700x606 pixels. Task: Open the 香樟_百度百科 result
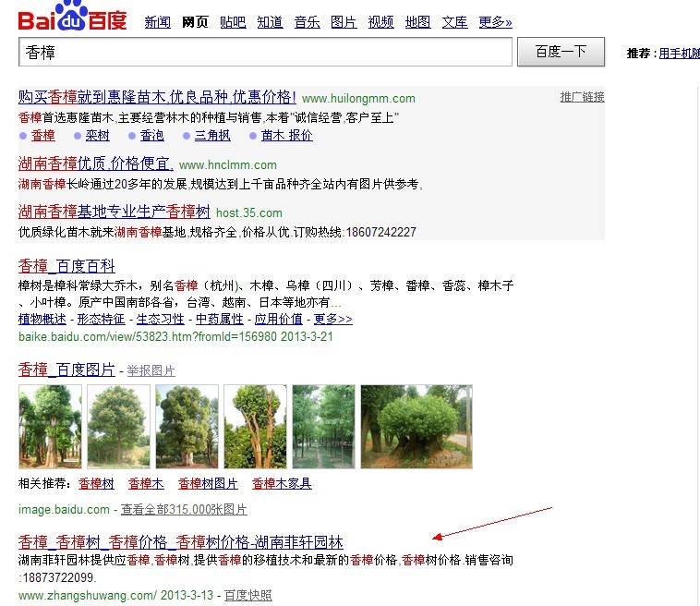66,266
